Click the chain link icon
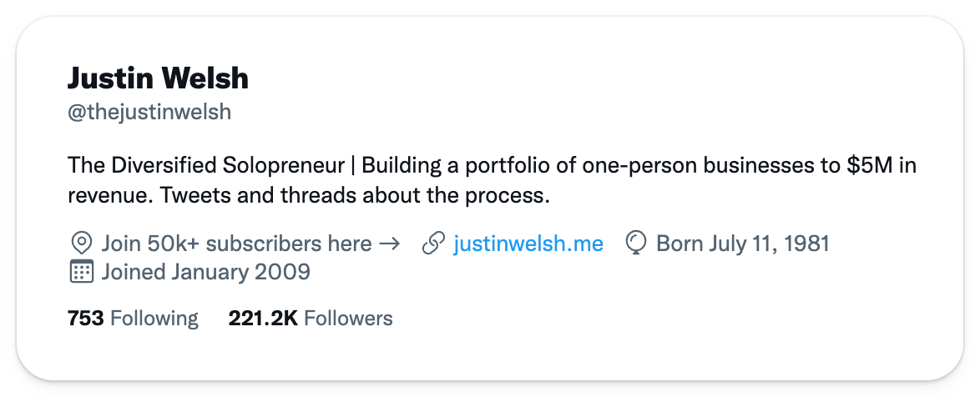This screenshot has height=397, width=980. (x=434, y=243)
